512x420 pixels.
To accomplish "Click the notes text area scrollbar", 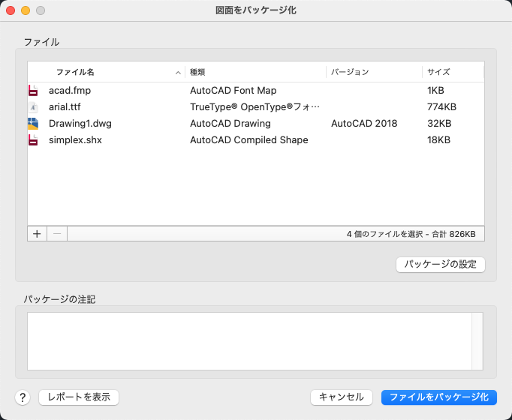I will 477,341.
